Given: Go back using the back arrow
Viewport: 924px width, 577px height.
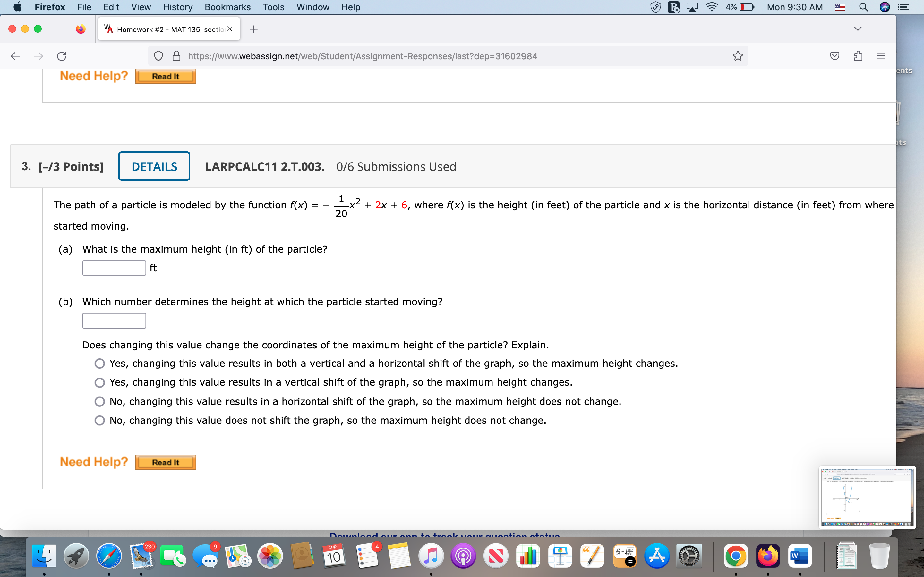Looking at the screenshot, I should [15, 56].
